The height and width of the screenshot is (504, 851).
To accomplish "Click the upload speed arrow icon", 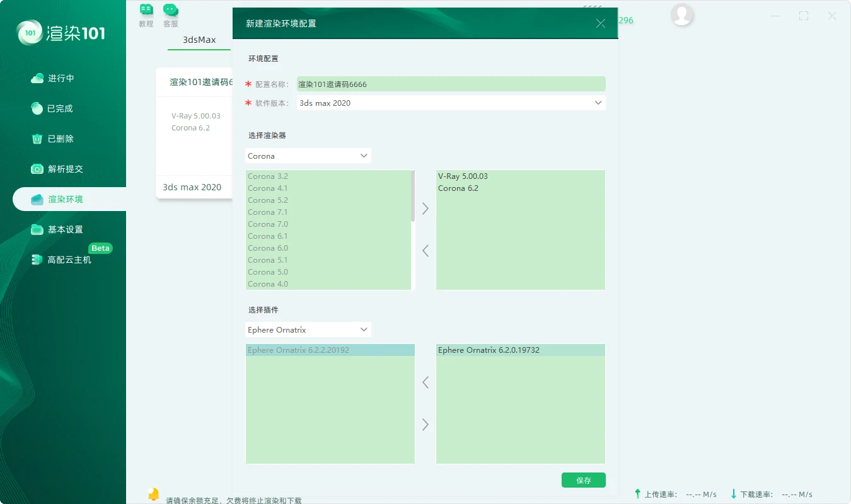I will 638,494.
